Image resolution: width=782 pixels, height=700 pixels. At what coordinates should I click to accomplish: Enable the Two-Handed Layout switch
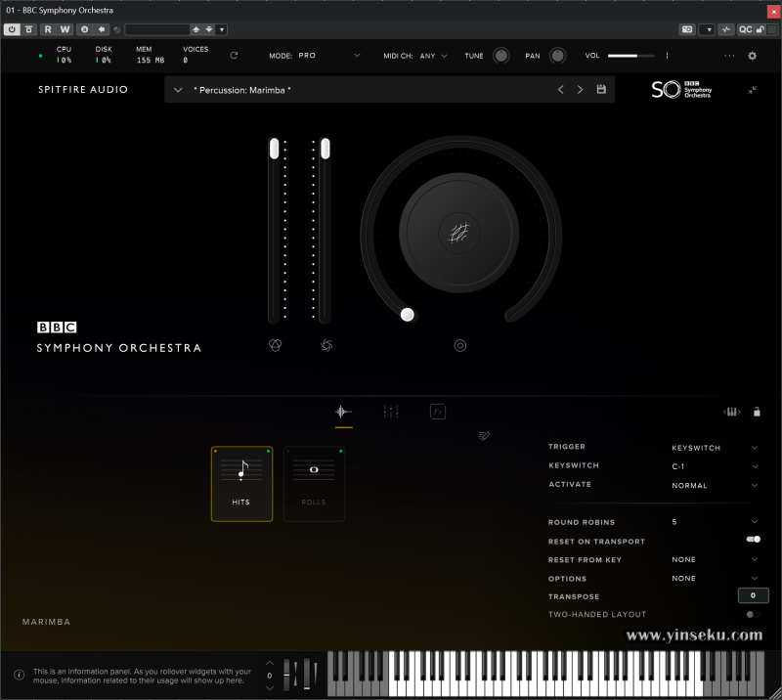[x=753, y=614]
